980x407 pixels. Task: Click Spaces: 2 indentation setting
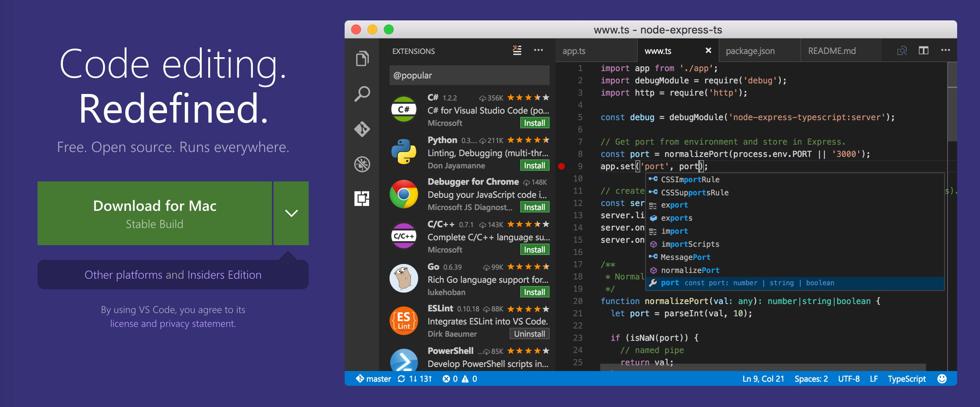coord(811,379)
